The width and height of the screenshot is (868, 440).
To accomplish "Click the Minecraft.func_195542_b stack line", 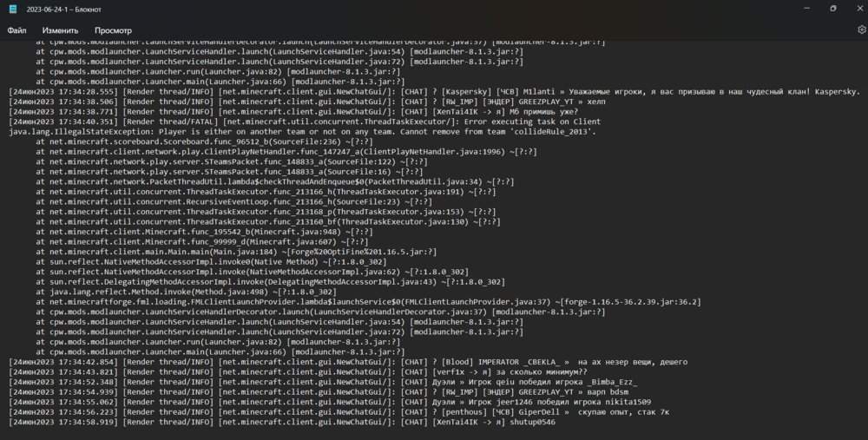I will tap(204, 232).
